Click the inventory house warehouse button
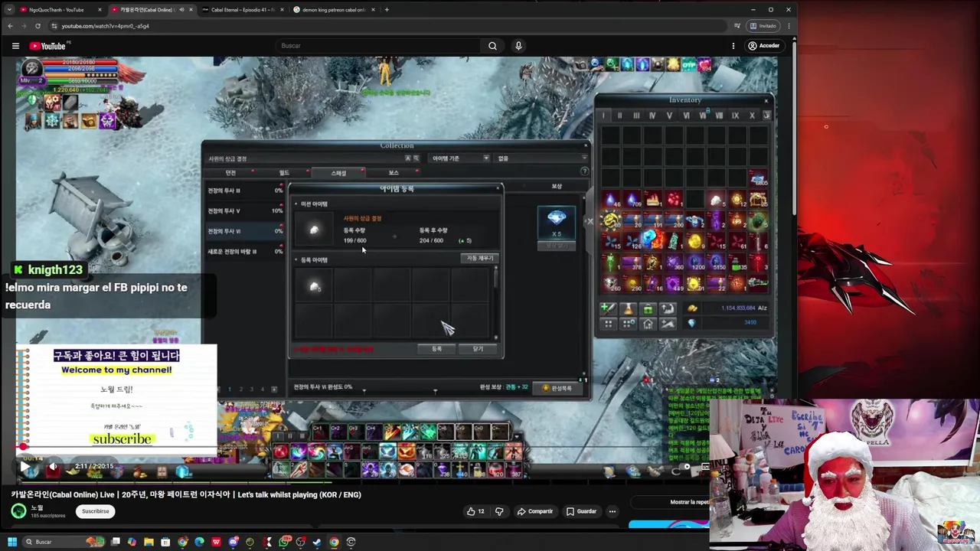Image resolution: width=980 pixels, height=551 pixels. [648, 324]
